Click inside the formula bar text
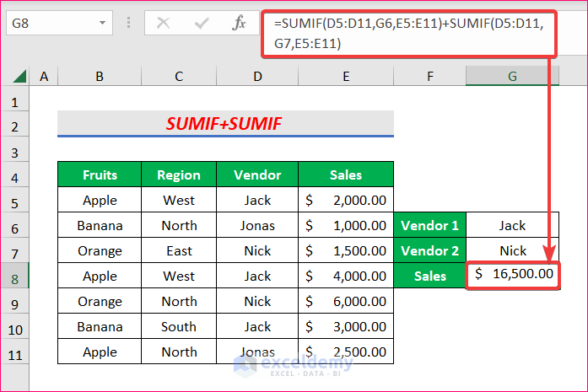This screenshot has height=392, width=588. pos(409,34)
